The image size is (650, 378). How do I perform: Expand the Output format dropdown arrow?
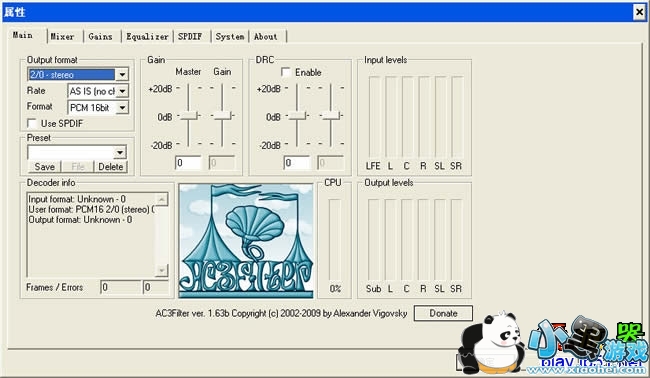point(122,75)
